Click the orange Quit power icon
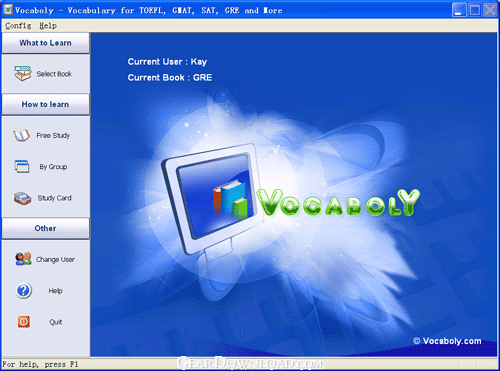Viewport: 500px width, 371px height. (x=24, y=322)
